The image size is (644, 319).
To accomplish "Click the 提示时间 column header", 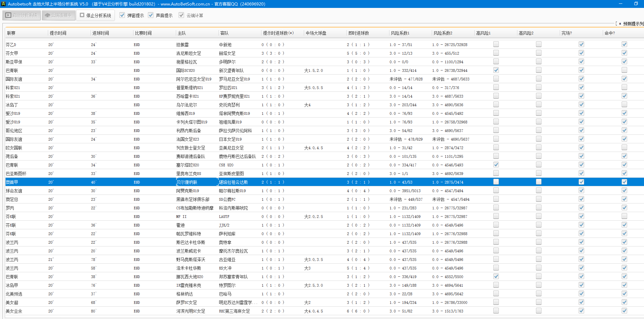I will click(58, 33).
